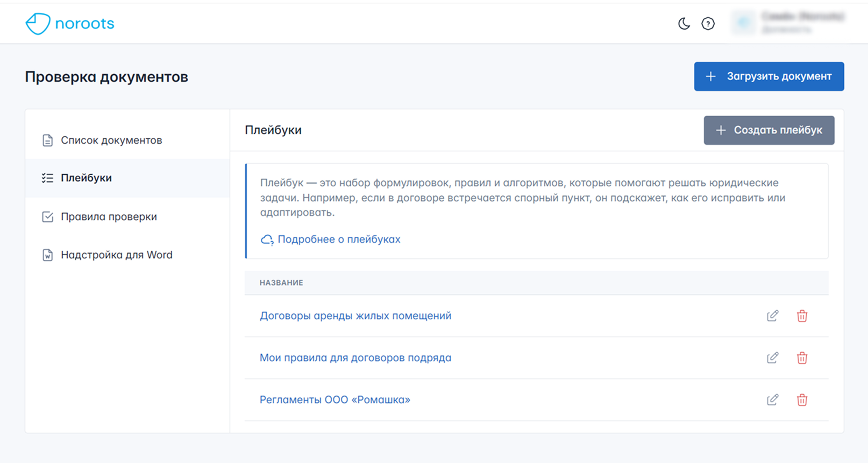Image resolution: width=868 pixels, height=463 pixels.
Task: Open Мои правила для договоров подряда
Action: pyautogui.click(x=355, y=357)
